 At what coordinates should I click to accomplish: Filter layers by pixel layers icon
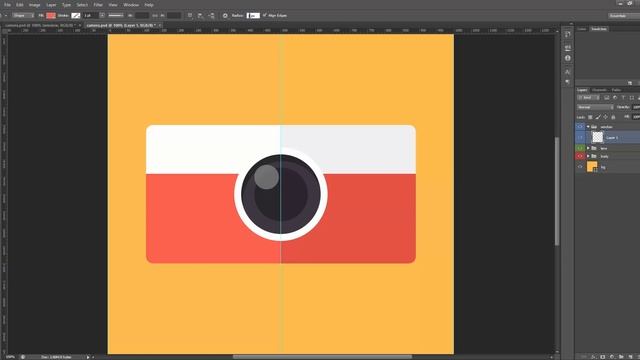[x=607, y=98]
